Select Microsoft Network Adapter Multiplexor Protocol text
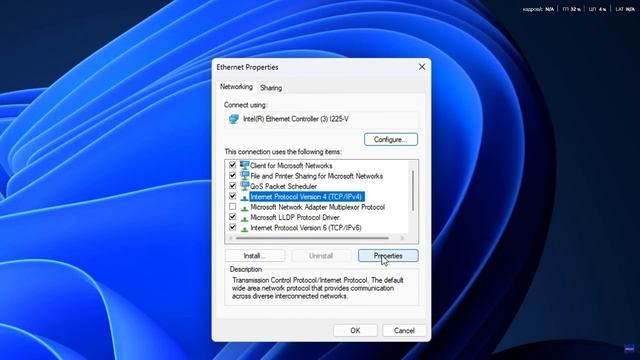This screenshot has width=640, height=360. point(318,207)
